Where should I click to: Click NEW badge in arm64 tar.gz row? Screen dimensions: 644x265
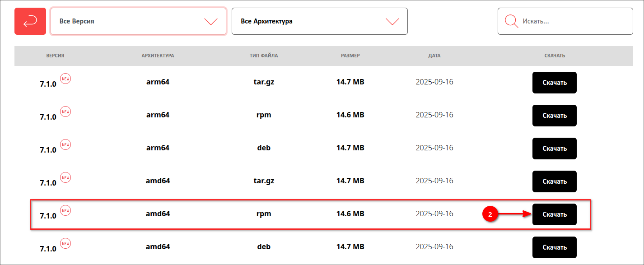click(65, 79)
